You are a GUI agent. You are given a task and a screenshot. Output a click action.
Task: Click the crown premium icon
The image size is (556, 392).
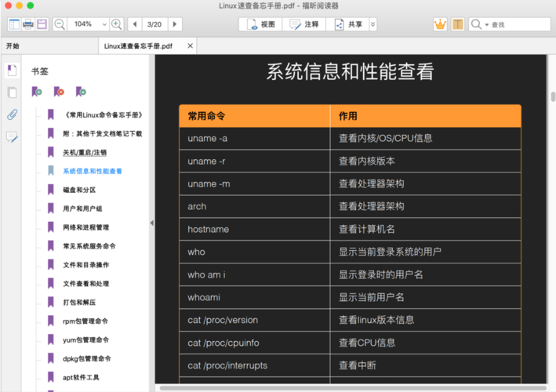[x=440, y=24]
